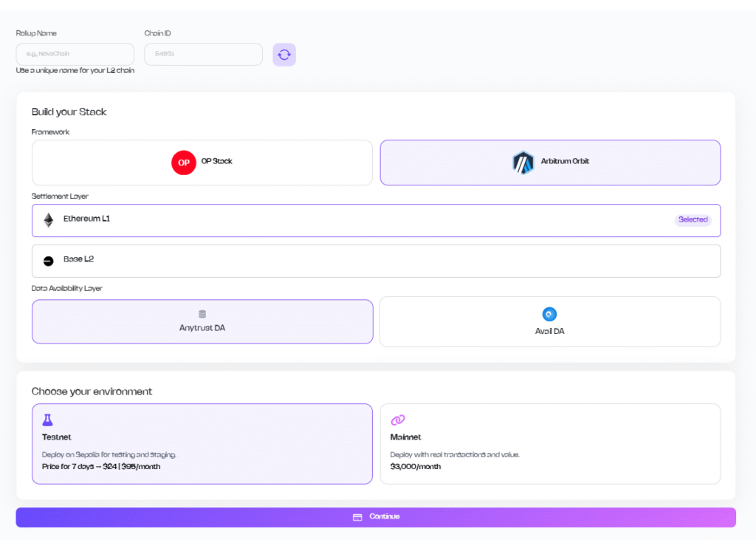Click the Ethereum diamond icon

(48, 220)
